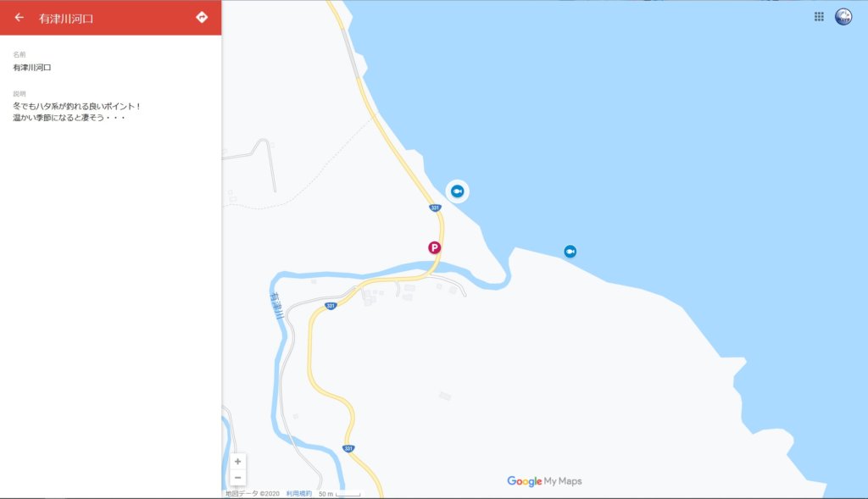Select the 有津川河口 name text in panel
Screen dimensions: 868x499
pyautogui.click(x=32, y=68)
